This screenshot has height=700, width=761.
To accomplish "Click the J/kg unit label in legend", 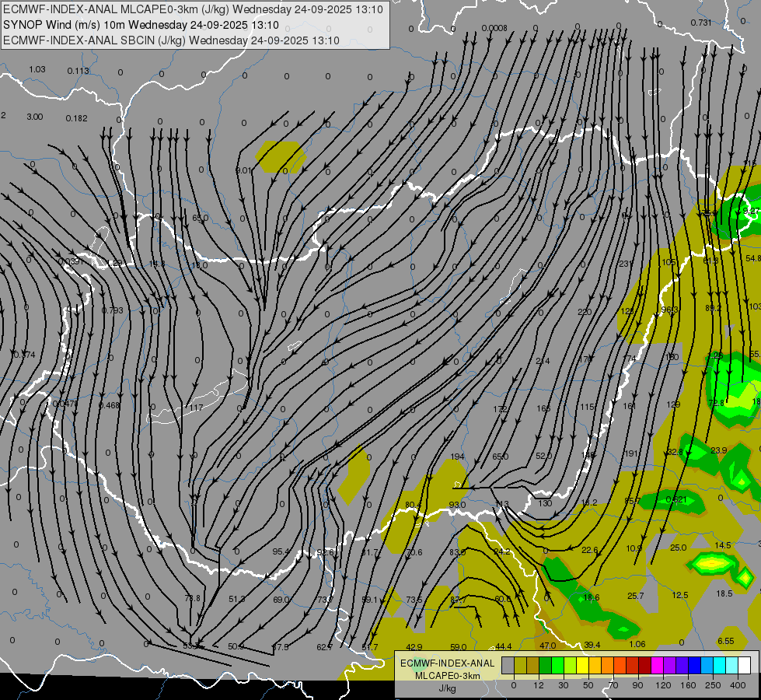I will 447,688.
